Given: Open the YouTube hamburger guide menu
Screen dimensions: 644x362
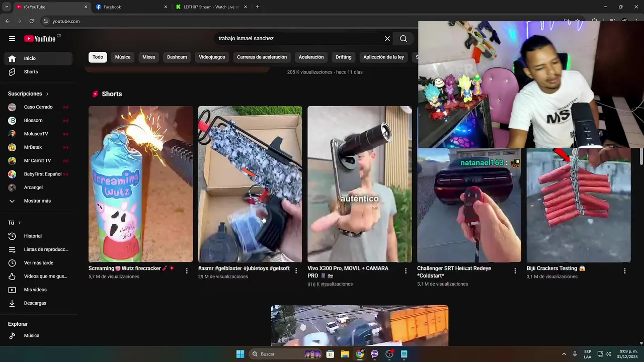Looking at the screenshot, I should [x=12, y=39].
